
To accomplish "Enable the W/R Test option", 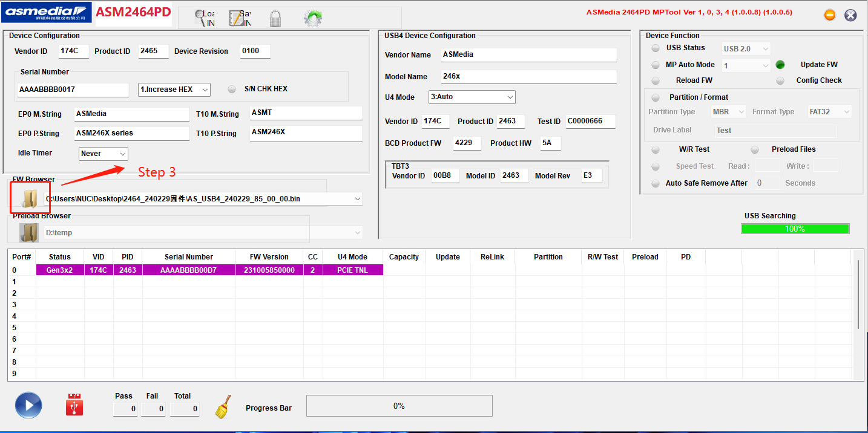I will click(x=656, y=149).
